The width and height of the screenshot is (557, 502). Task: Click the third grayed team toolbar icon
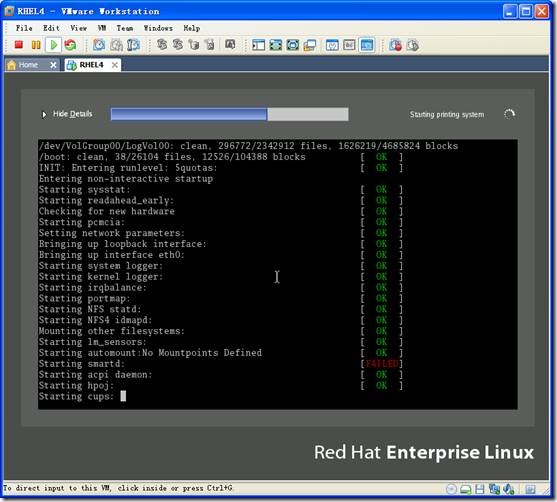[x=194, y=44]
